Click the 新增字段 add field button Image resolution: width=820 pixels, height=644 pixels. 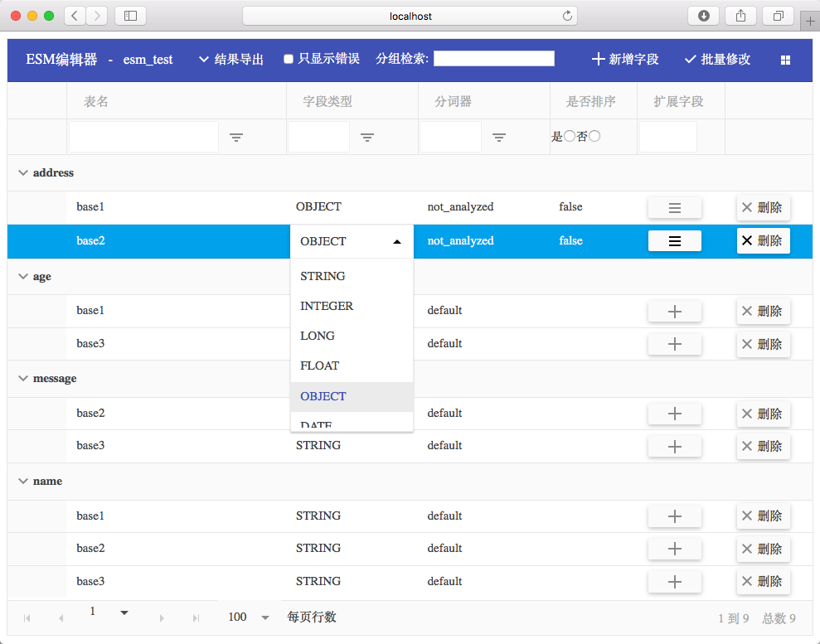[x=625, y=59]
